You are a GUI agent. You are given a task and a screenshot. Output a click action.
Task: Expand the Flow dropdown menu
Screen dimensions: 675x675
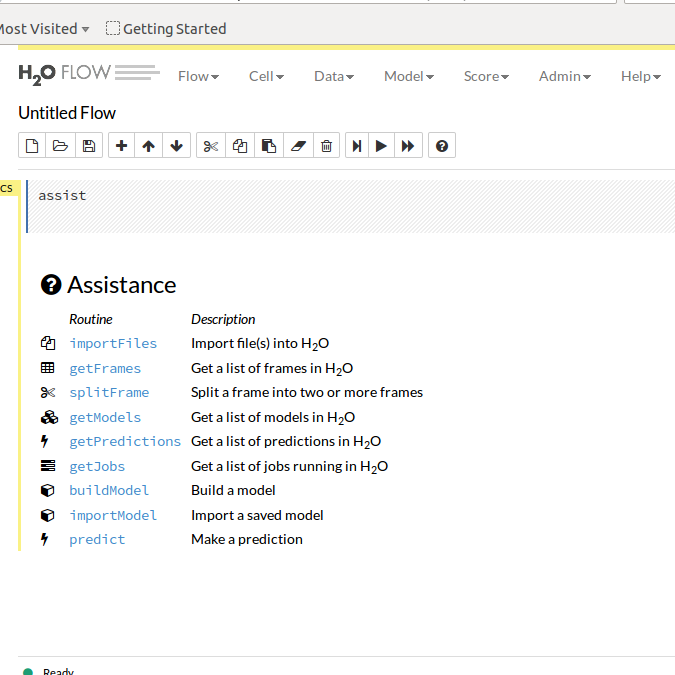click(198, 76)
